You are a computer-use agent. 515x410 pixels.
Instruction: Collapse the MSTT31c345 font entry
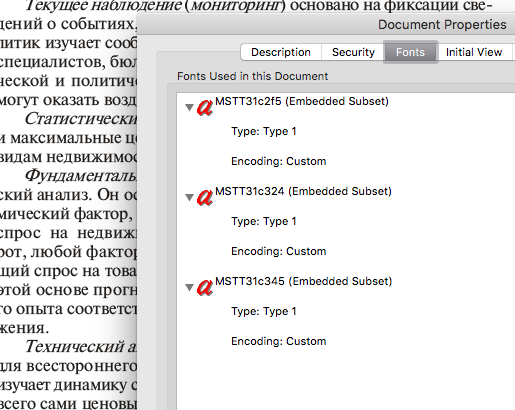[189, 287]
